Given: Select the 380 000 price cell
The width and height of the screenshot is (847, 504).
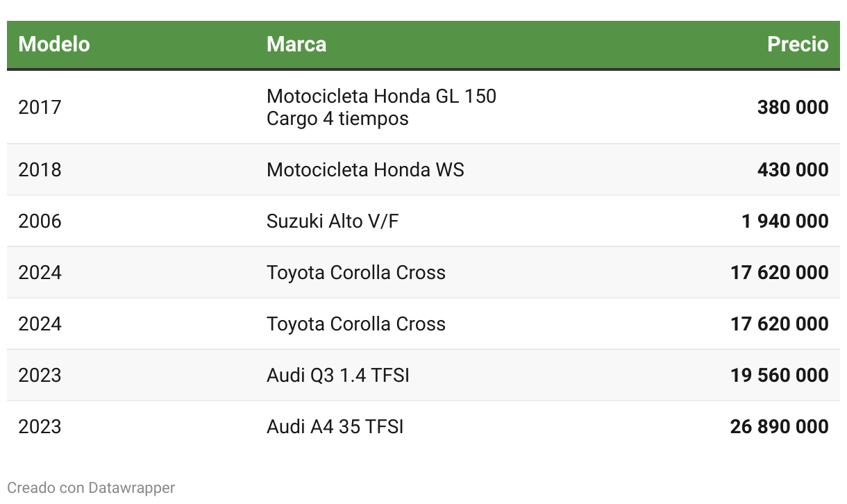Looking at the screenshot, I should coord(792,108).
